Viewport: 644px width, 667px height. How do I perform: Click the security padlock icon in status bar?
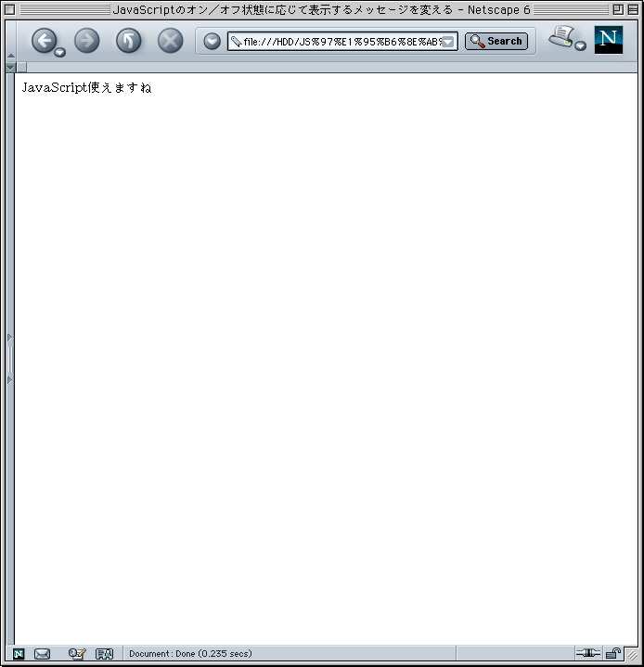point(613,653)
